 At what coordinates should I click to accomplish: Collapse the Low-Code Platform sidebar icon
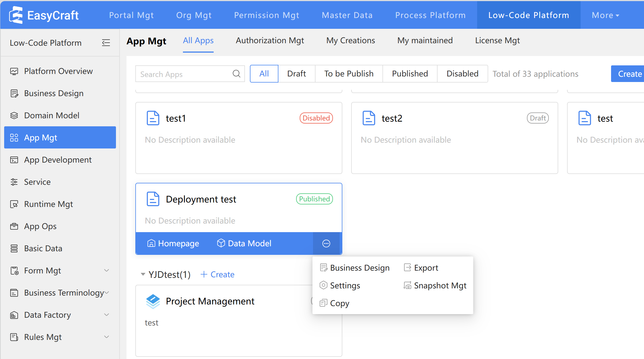(106, 43)
